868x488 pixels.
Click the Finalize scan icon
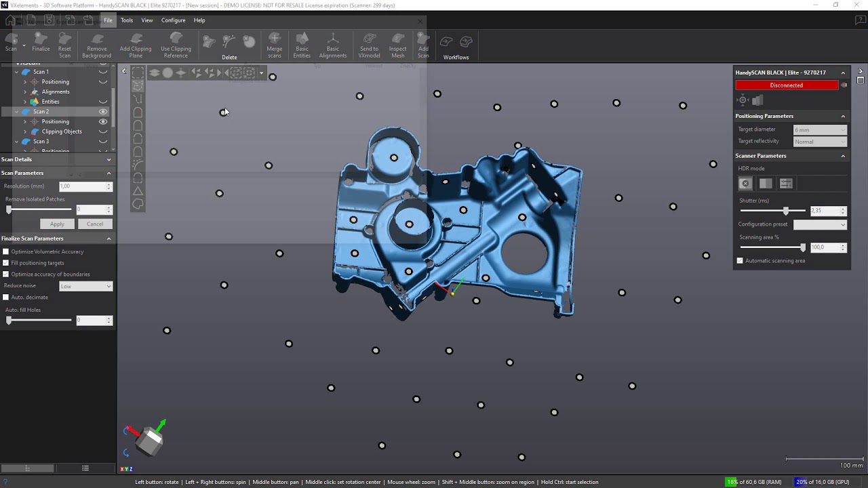[41, 42]
